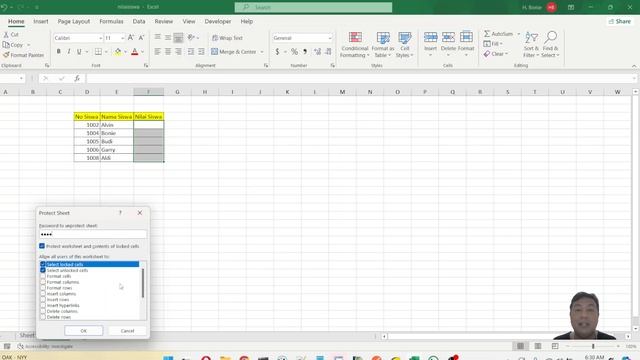The width and height of the screenshot is (640, 360).
Task: Open Format as Table
Action: pyautogui.click(x=382, y=44)
